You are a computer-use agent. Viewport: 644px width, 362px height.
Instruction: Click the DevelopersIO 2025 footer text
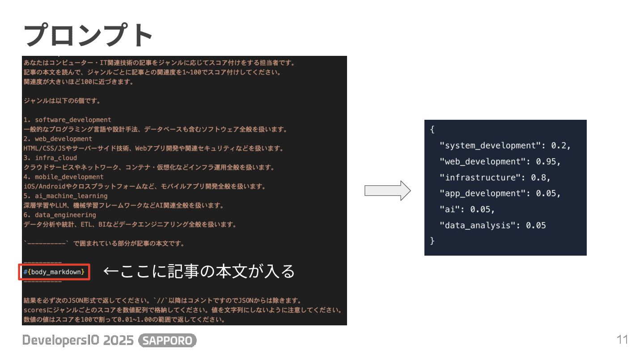tap(78, 341)
